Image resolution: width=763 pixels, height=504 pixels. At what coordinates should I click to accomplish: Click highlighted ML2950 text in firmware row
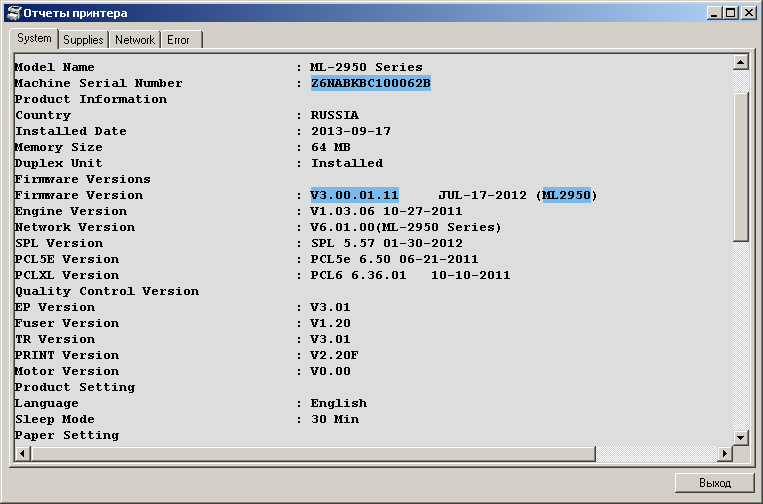point(566,195)
